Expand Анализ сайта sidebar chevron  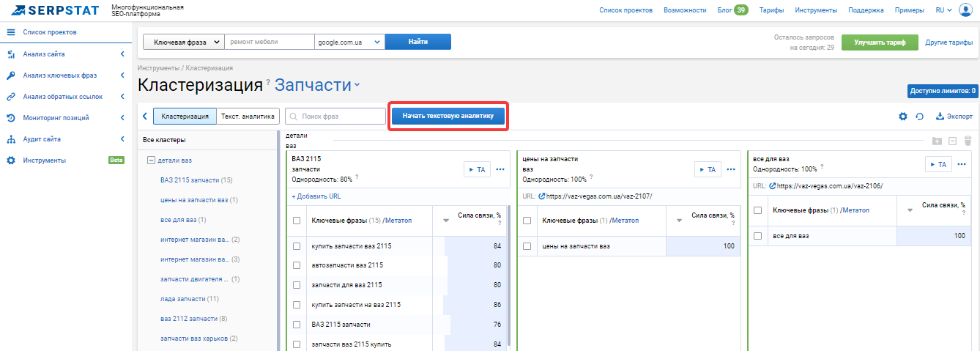(122, 54)
